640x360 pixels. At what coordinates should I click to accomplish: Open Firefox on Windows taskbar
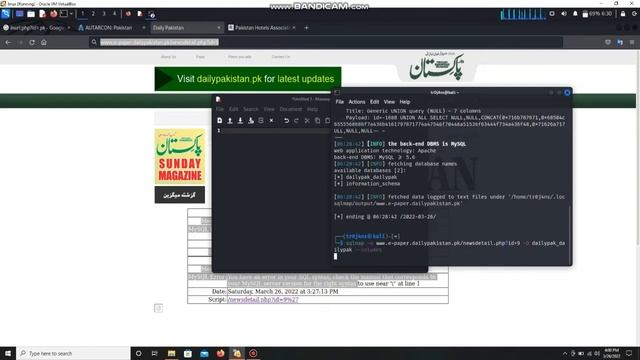tap(220, 353)
